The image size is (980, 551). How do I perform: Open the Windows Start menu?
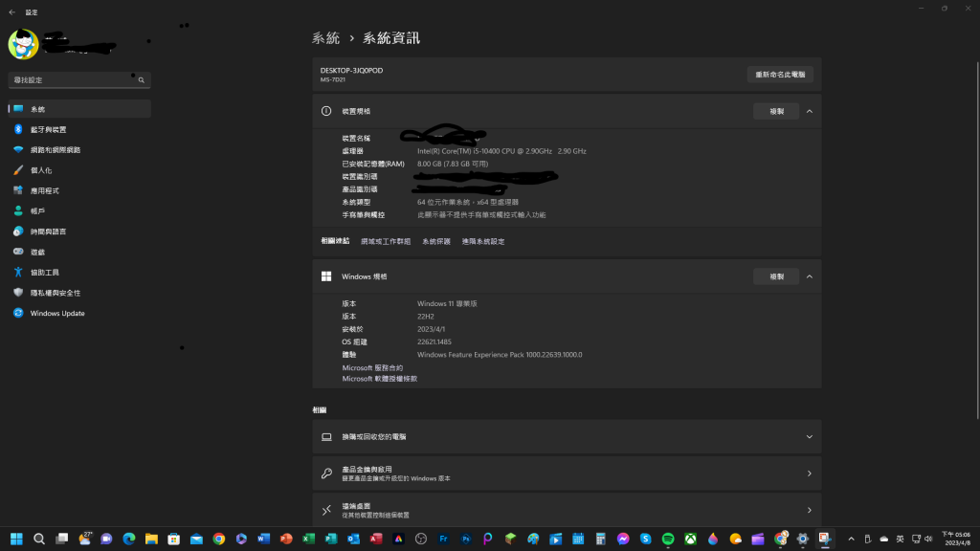(x=17, y=539)
